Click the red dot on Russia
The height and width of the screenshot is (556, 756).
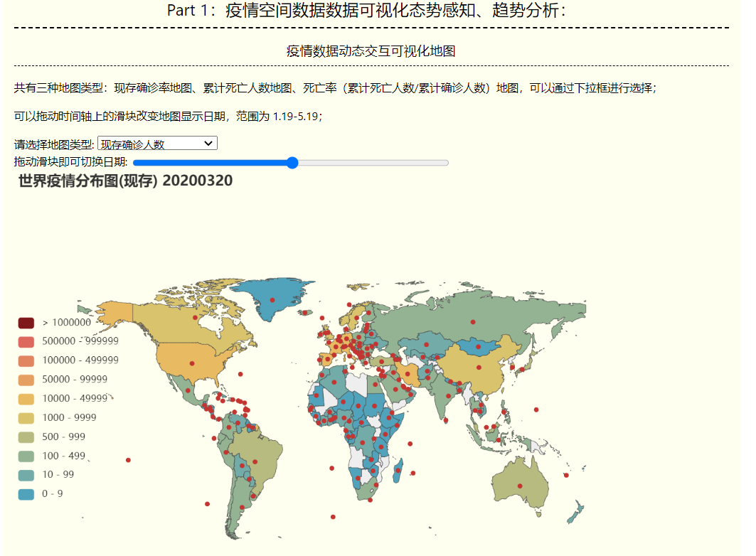pyautogui.click(x=473, y=322)
